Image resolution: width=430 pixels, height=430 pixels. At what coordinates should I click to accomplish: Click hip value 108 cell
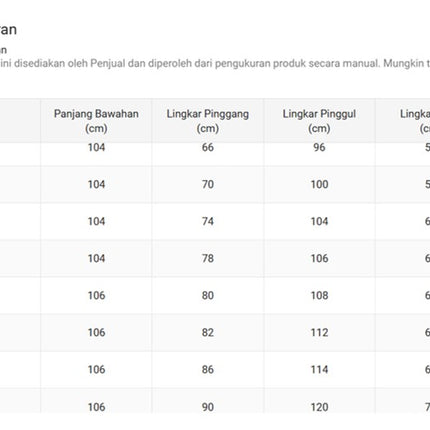click(319, 295)
